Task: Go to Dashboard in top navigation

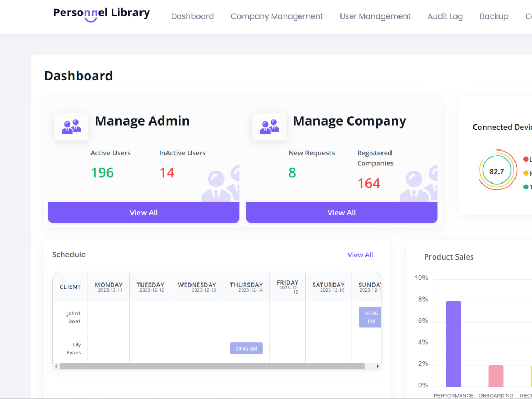Action: pyautogui.click(x=193, y=16)
